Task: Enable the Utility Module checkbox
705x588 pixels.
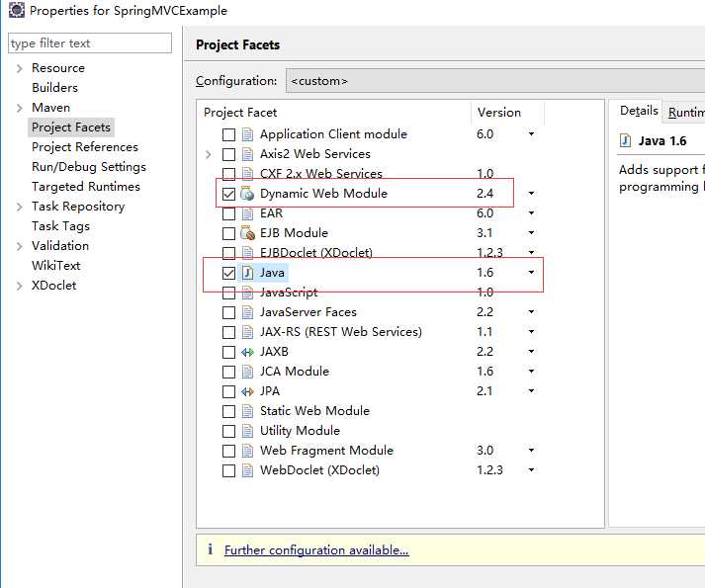Action: click(x=228, y=431)
